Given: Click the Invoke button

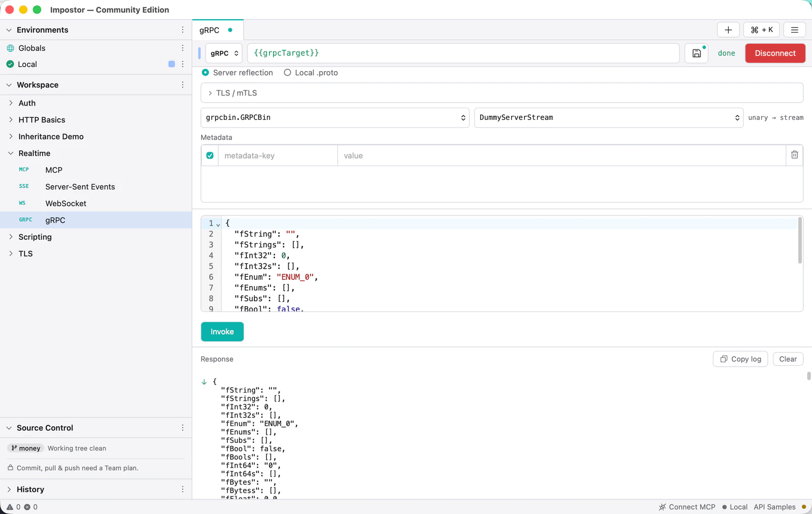Looking at the screenshot, I should point(222,332).
